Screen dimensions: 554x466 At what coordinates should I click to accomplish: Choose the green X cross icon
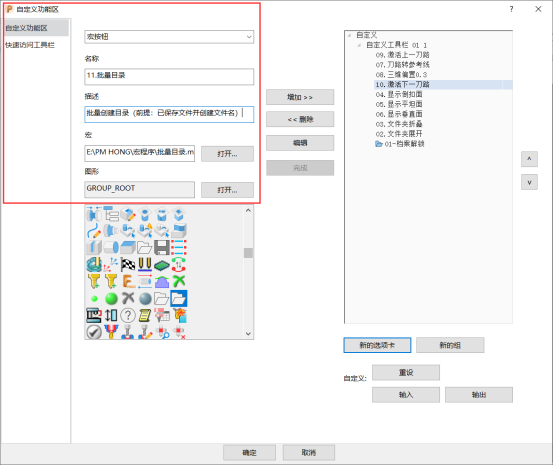tap(179, 281)
